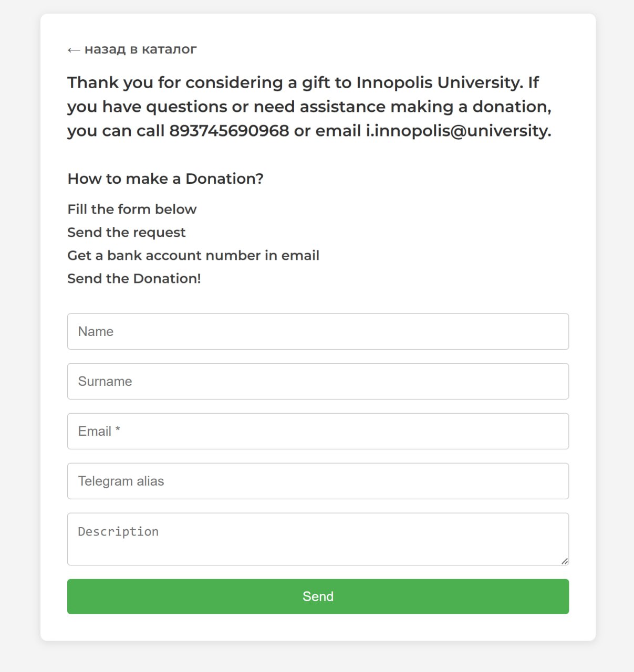Screen dimensions: 634x672
Task: Select the required Email field
Action: (x=318, y=431)
